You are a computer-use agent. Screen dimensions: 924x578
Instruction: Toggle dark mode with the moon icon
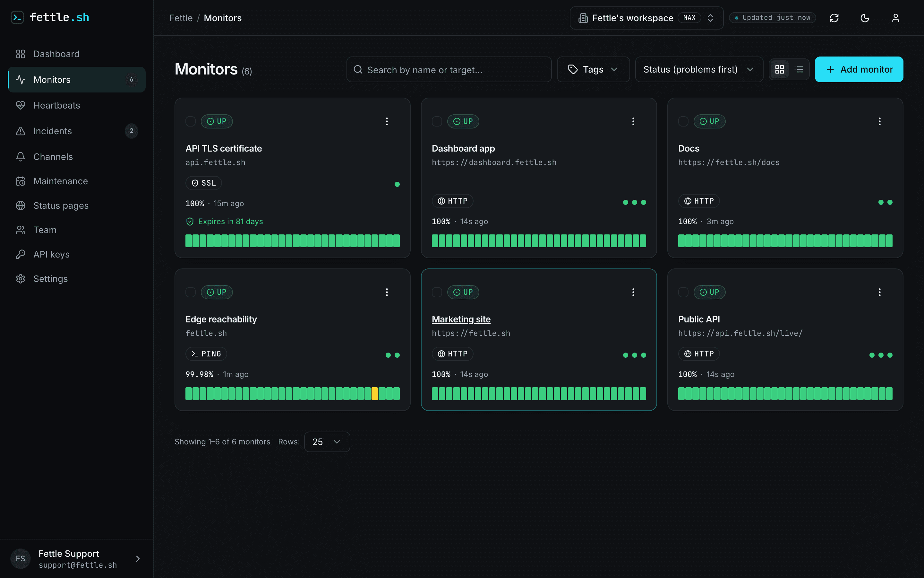pos(865,18)
